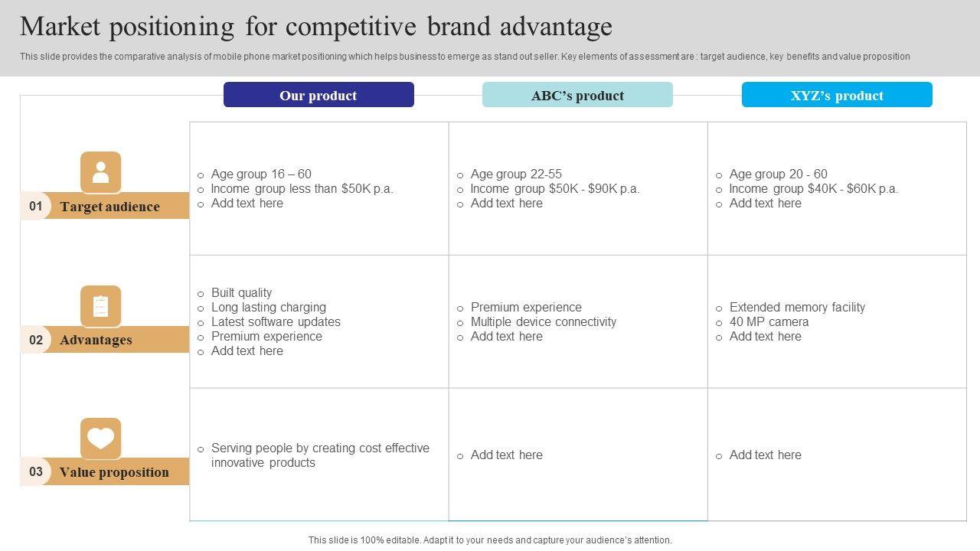Select the Value proposition row label
Viewport: 980px width, 551px height.
[114, 472]
